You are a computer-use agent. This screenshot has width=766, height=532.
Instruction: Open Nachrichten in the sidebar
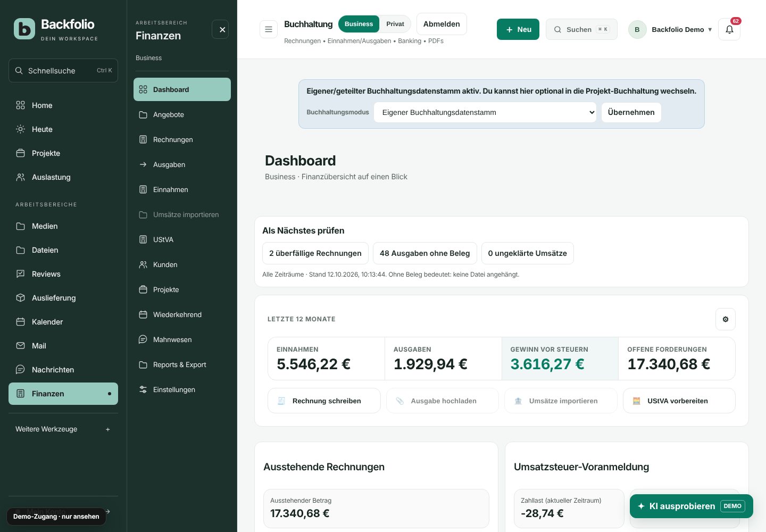63,370
